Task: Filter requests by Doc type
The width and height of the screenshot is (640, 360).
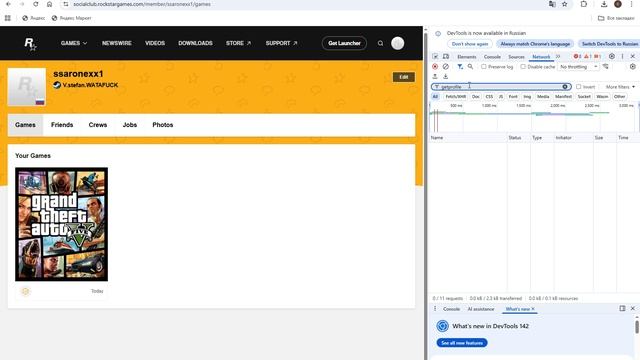Action: pyautogui.click(x=476, y=97)
